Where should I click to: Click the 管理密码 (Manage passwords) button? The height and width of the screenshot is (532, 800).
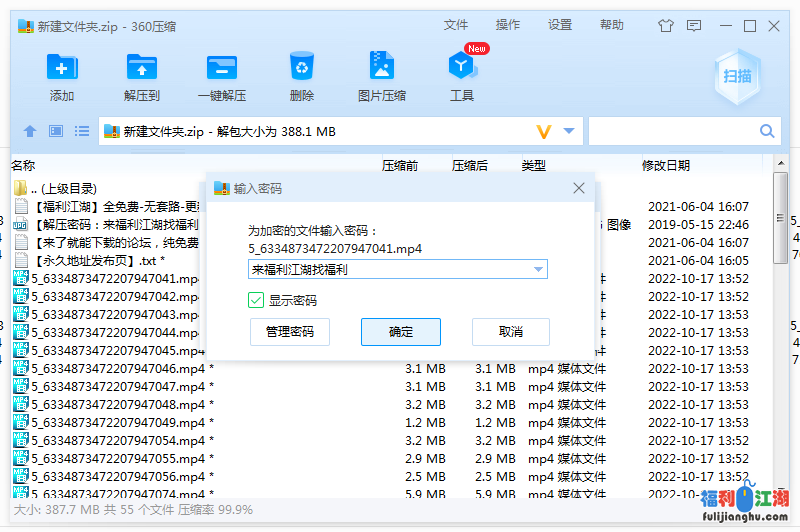click(x=290, y=332)
